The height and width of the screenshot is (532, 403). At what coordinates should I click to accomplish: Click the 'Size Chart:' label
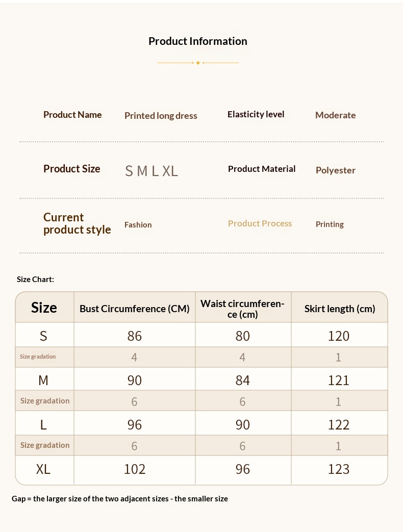[35, 279]
